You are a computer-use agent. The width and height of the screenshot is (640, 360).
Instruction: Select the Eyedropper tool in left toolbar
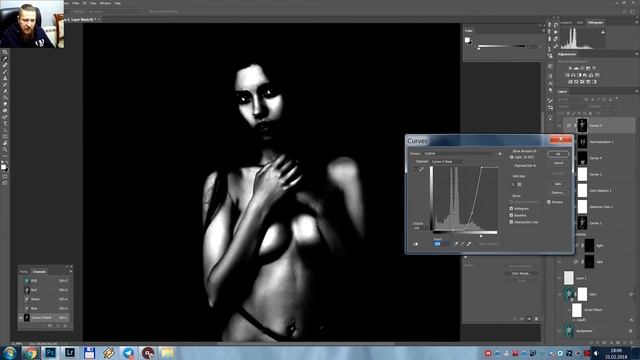[x=5, y=59]
